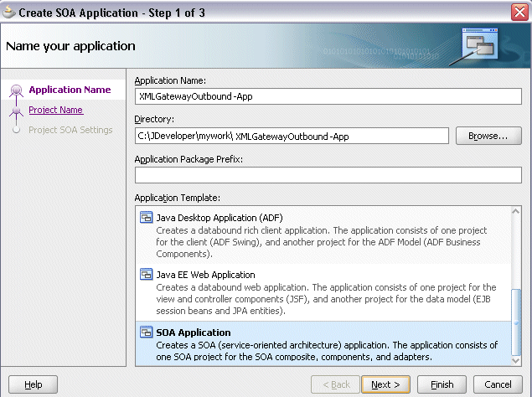The image size is (532, 397).
Task: Go to the Project Name step link
Action: coord(55,110)
